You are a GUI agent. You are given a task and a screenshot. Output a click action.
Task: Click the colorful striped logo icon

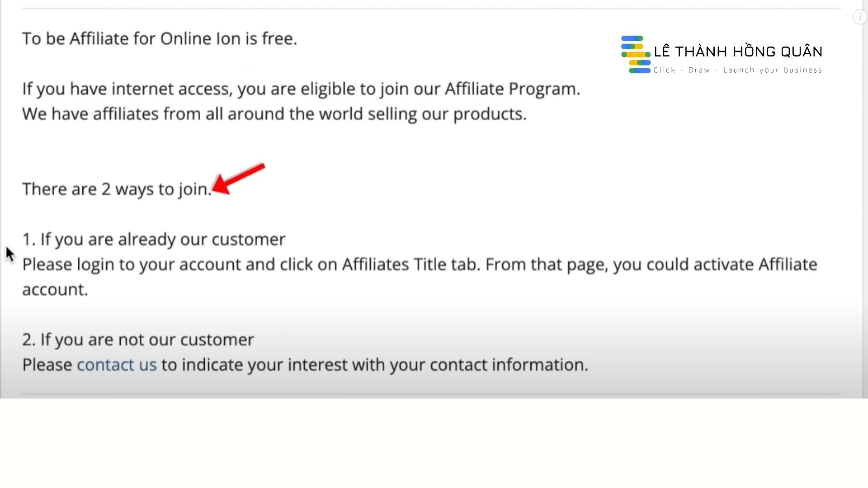pyautogui.click(x=636, y=54)
